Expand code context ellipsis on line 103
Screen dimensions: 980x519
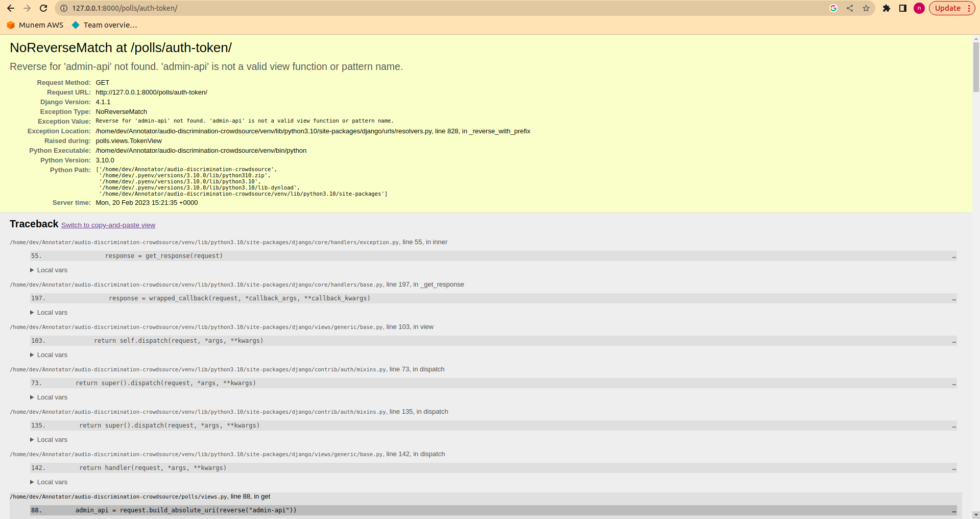(954, 341)
